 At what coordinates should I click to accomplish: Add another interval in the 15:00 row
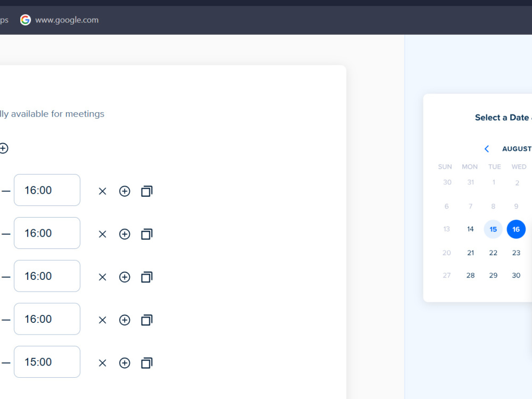pyautogui.click(x=124, y=363)
